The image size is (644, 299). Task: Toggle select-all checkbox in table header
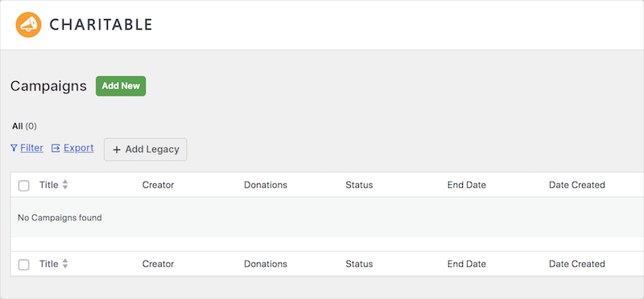(24, 186)
